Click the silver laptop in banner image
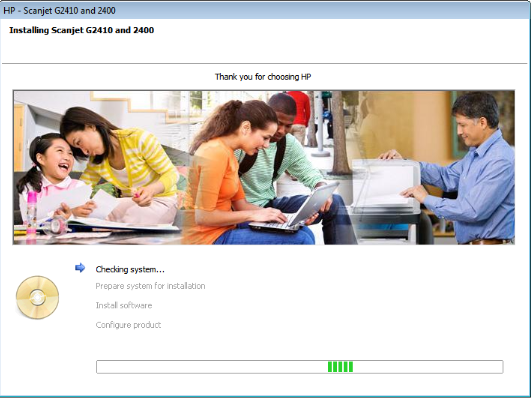Viewport: 531px width, 398px height. click(x=298, y=209)
